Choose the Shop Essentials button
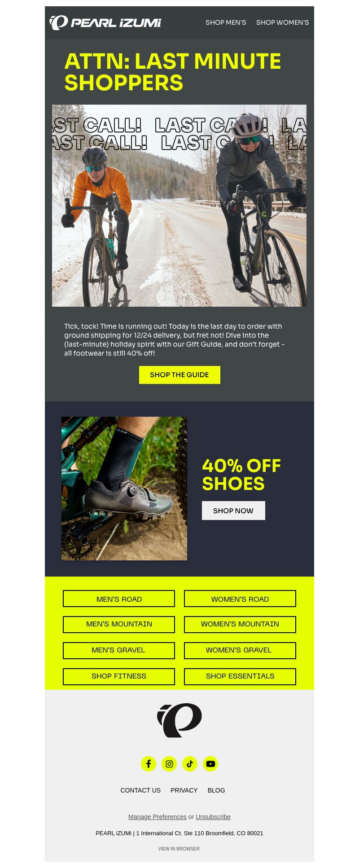This screenshot has width=359, height=868. click(x=240, y=677)
